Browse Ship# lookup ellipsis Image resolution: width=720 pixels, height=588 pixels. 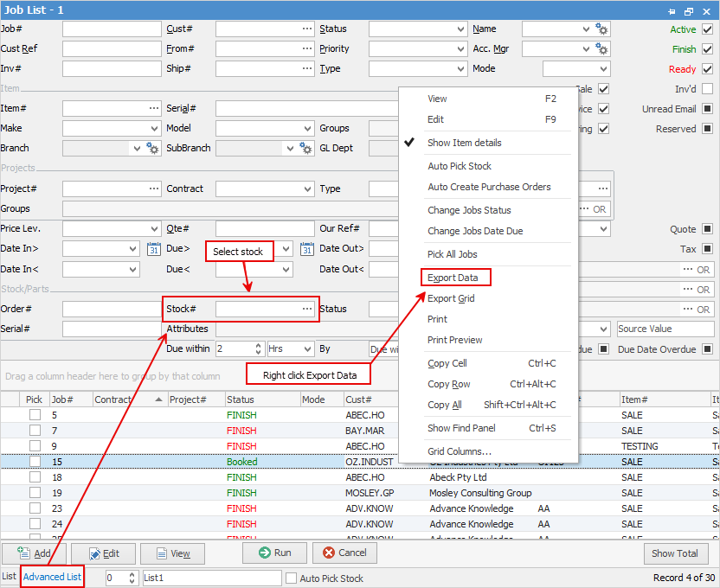click(x=307, y=68)
